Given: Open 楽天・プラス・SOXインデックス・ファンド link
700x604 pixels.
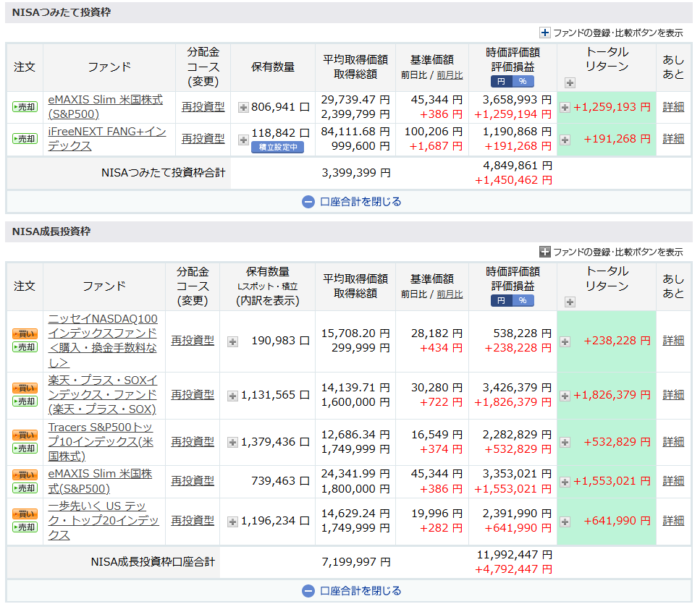Looking at the screenshot, I should (x=103, y=395).
